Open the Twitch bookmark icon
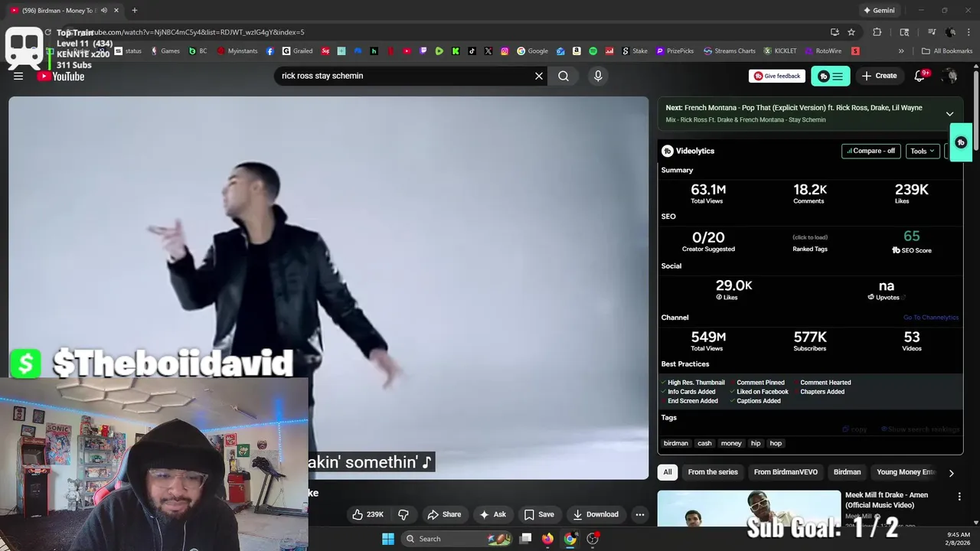980x551 pixels. [x=423, y=51]
